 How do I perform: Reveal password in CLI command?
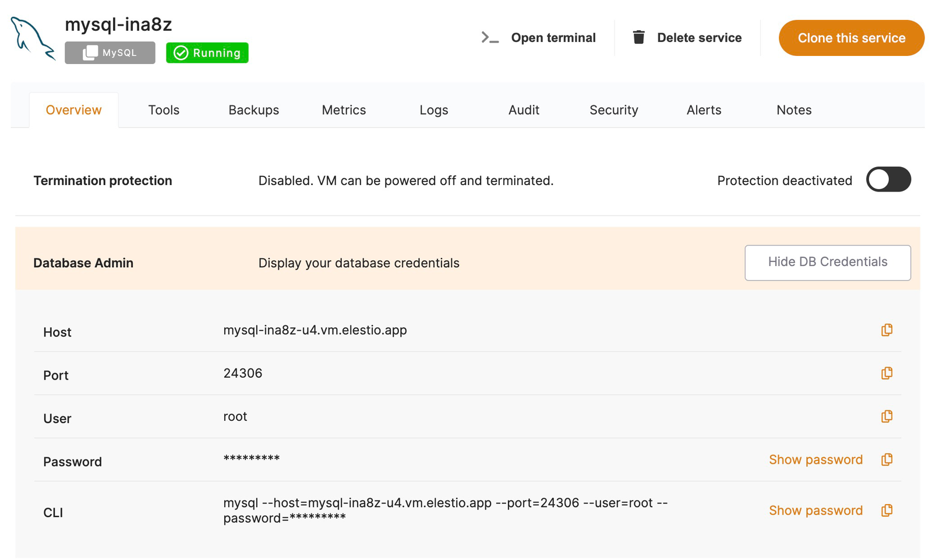point(815,511)
